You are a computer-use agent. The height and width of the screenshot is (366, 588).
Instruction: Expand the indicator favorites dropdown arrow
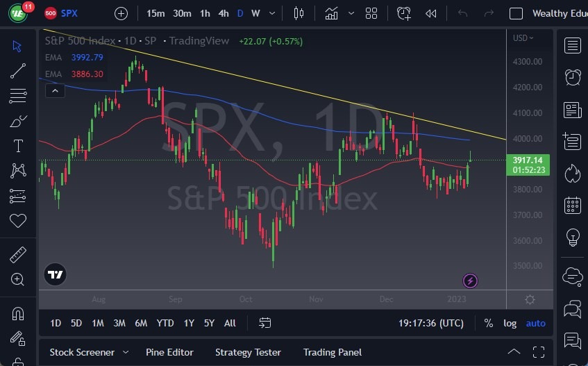click(x=351, y=13)
